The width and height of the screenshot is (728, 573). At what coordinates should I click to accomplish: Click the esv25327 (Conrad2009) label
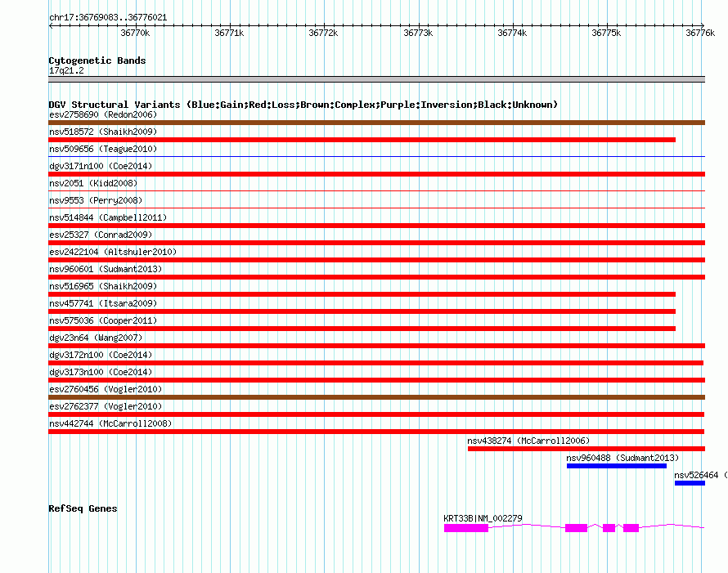[x=101, y=235]
